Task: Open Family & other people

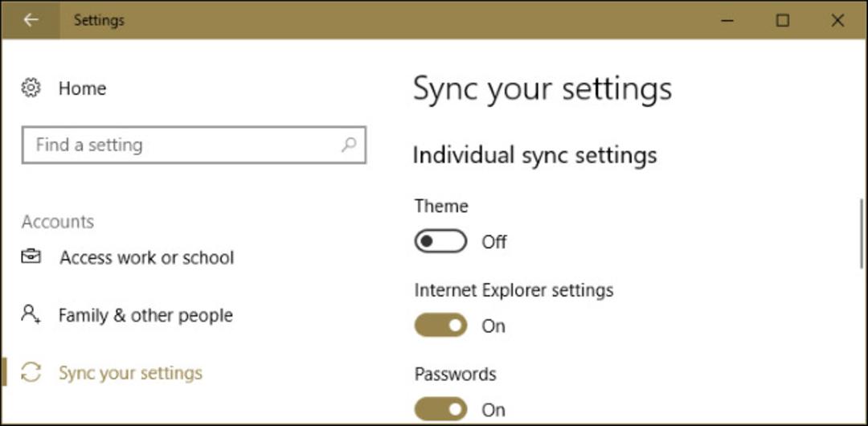Action: 146,315
